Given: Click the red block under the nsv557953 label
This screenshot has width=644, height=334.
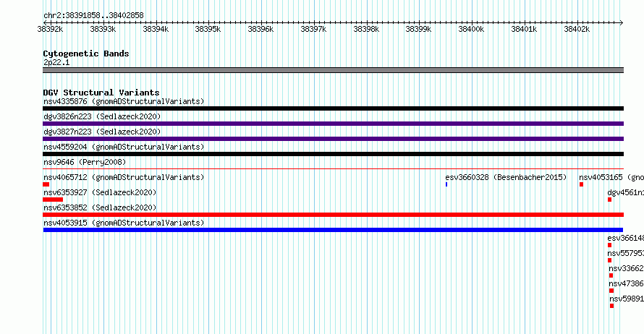Looking at the screenshot, I should click(609, 260).
